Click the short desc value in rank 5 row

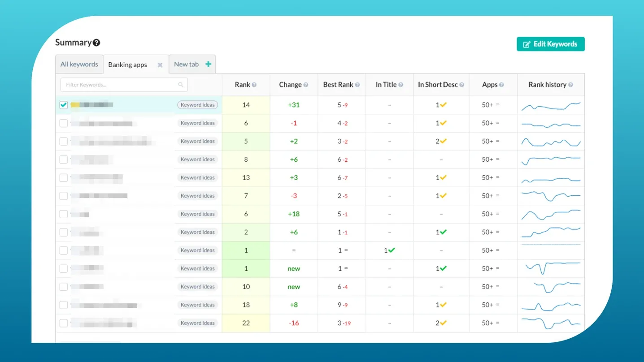tap(441, 141)
